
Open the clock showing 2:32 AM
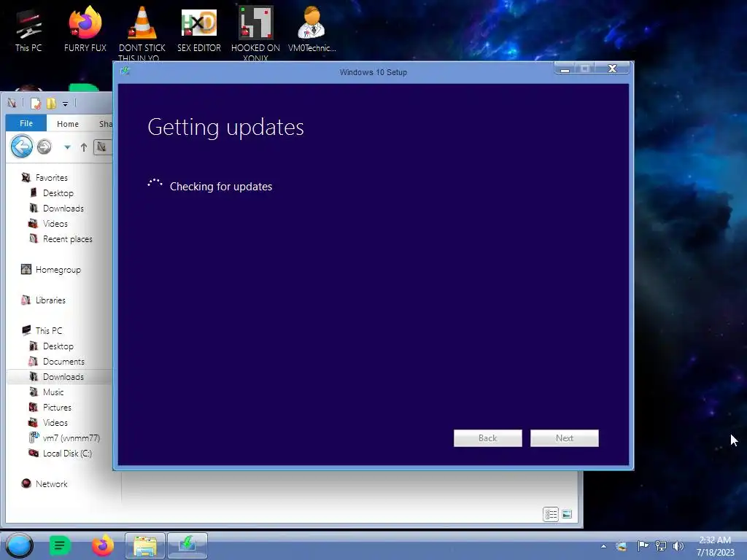[715, 546]
